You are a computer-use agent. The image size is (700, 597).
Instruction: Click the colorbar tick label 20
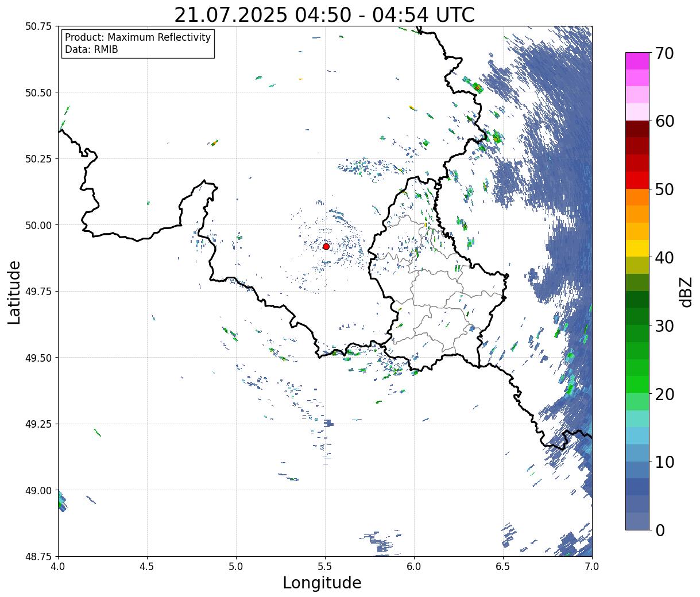pos(664,394)
